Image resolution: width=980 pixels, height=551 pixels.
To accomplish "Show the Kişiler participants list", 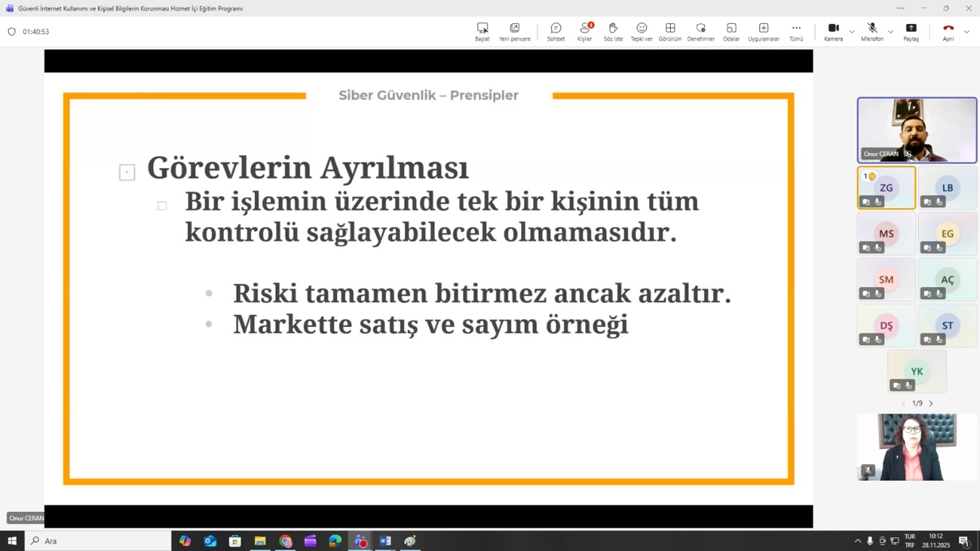I will [585, 31].
